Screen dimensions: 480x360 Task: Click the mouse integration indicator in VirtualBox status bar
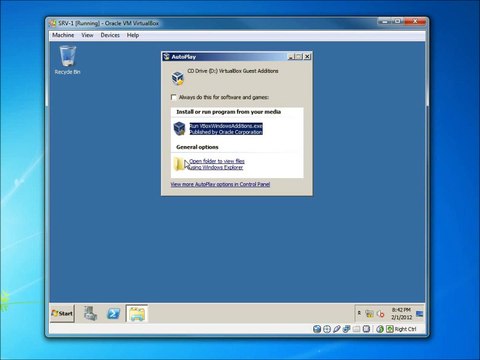pos(380,329)
